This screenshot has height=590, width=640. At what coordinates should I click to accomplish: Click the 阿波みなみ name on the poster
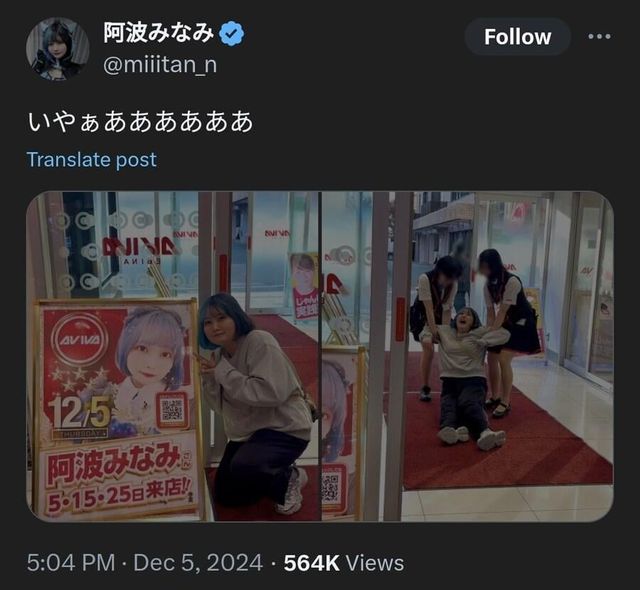click(115, 463)
